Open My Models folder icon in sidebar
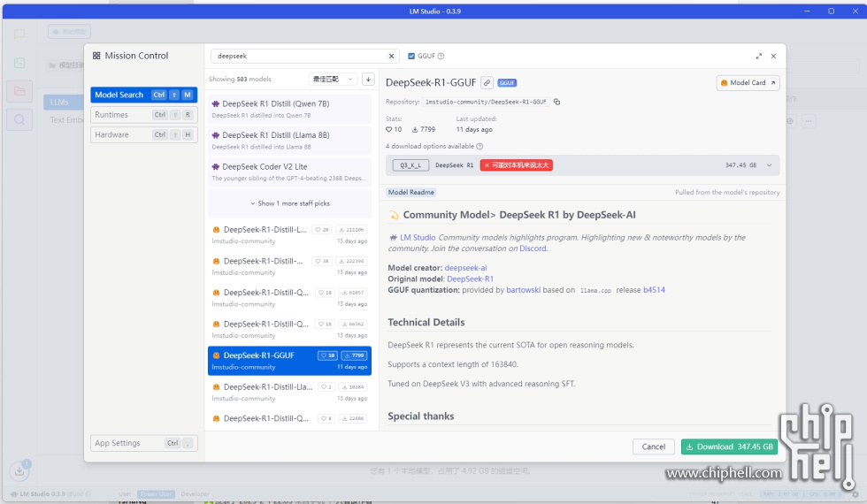The width and height of the screenshot is (867, 504). (x=19, y=91)
